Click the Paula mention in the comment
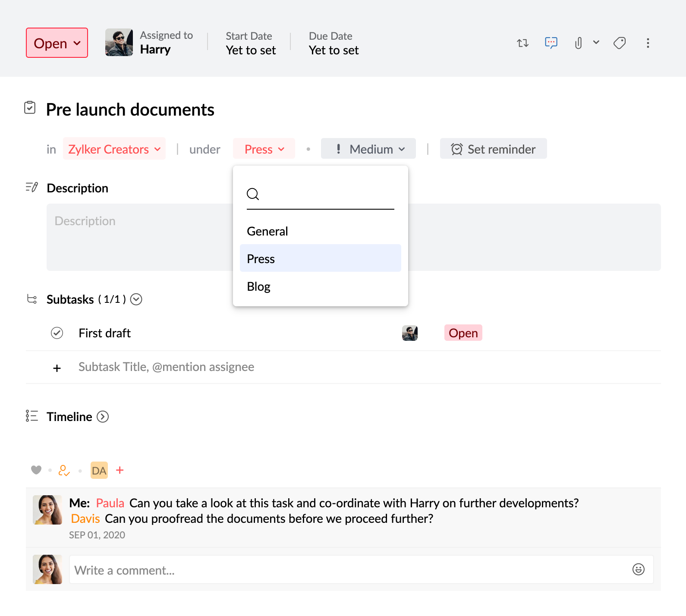This screenshot has width=686, height=616. [x=110, y=503]
